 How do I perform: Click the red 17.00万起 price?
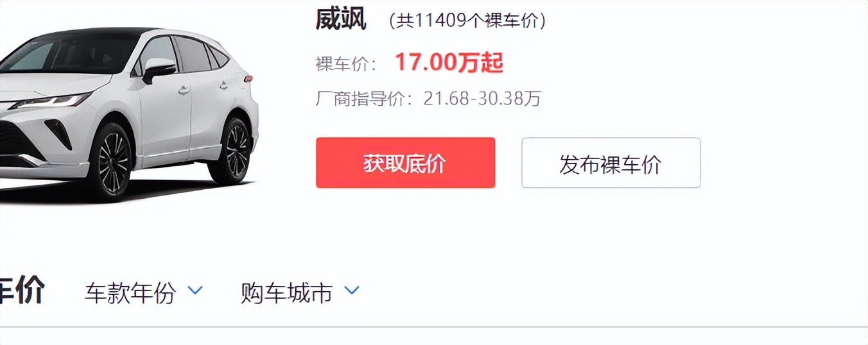coord(449,62)
